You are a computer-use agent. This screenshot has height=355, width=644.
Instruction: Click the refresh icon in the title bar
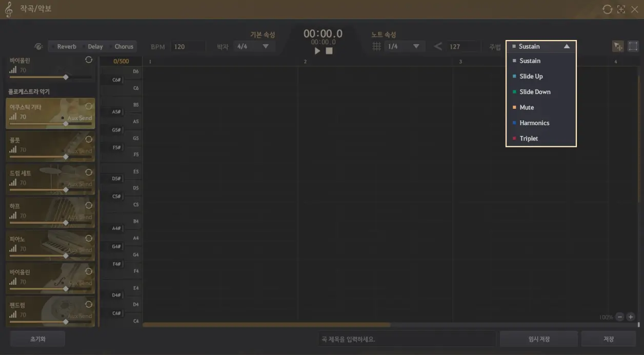[607, 9]
